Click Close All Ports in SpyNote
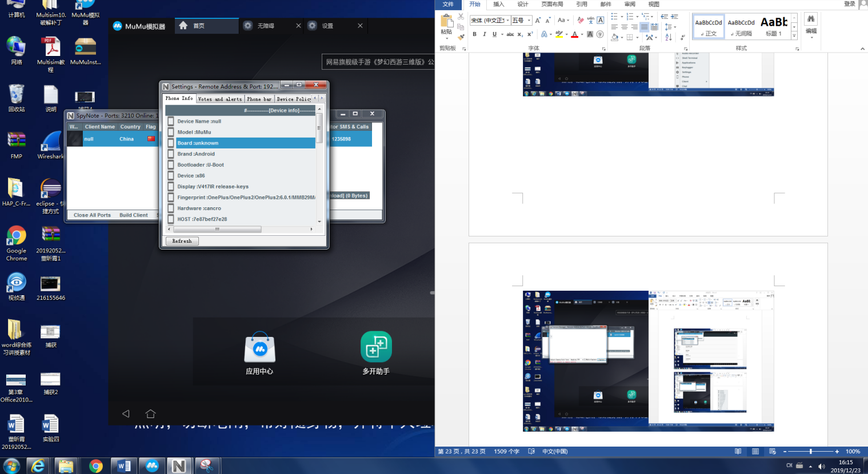This screenshot has width=868, height=474. pos(92,215)
